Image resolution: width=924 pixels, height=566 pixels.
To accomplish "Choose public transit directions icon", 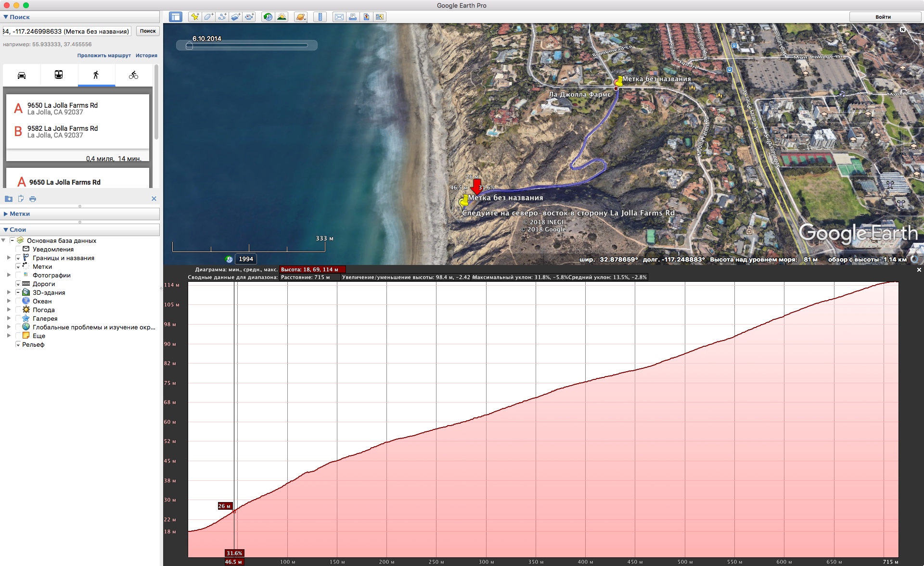I will click(x=59, y=75).
